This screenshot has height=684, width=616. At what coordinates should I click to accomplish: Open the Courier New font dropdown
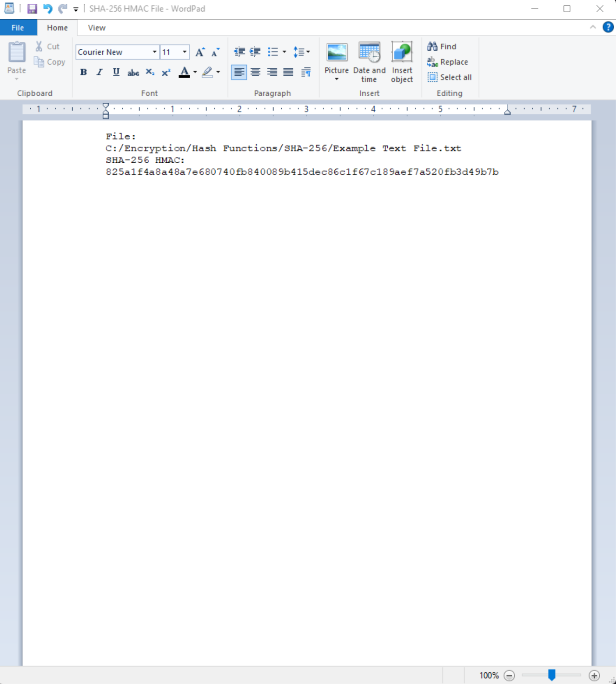click(154, 52)
